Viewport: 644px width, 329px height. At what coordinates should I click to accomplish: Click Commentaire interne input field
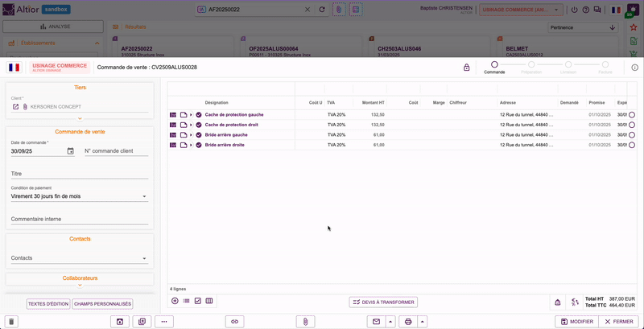[x=79, y=220]
